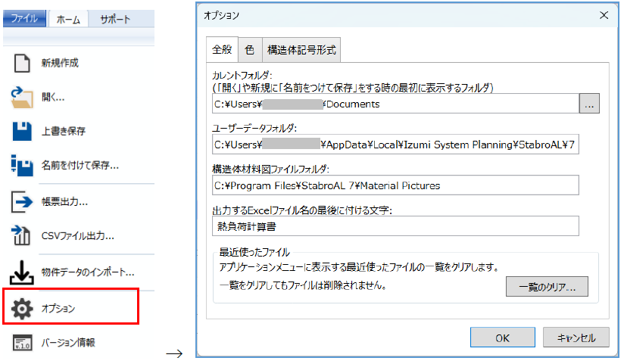Viewport: 624px width, 364px height.
Task: Select the 全般 tab in options
Action: click(x=222, y=49)
